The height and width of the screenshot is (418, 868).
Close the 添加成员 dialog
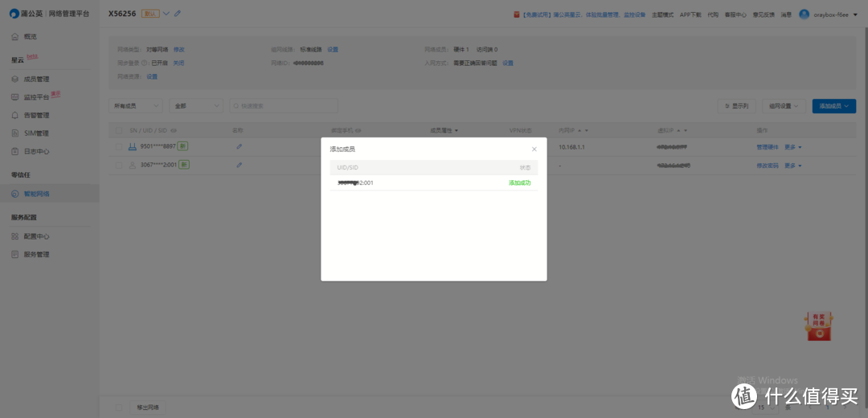(534, 149)
